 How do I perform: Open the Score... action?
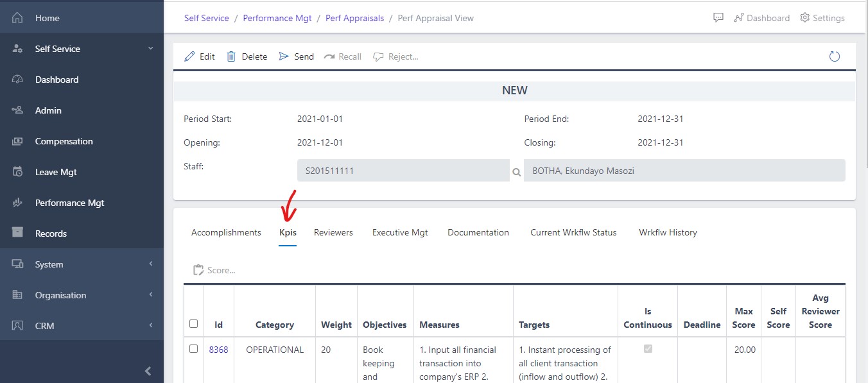pyautogui.click(x=214, y=269)
